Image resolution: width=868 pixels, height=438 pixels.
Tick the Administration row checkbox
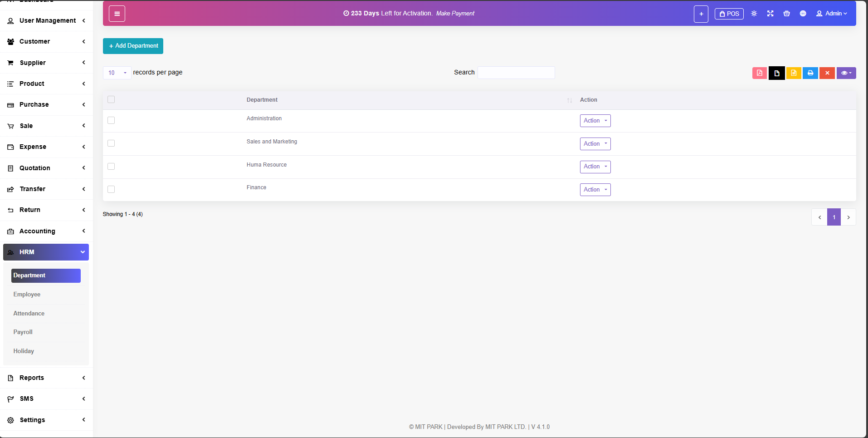[111, 120]
